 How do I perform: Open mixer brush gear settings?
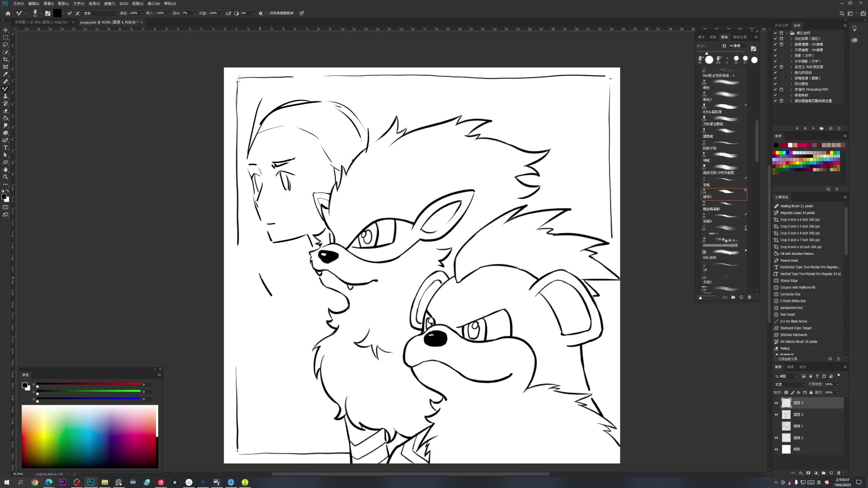pyautogui.click(x=260, y=14)
